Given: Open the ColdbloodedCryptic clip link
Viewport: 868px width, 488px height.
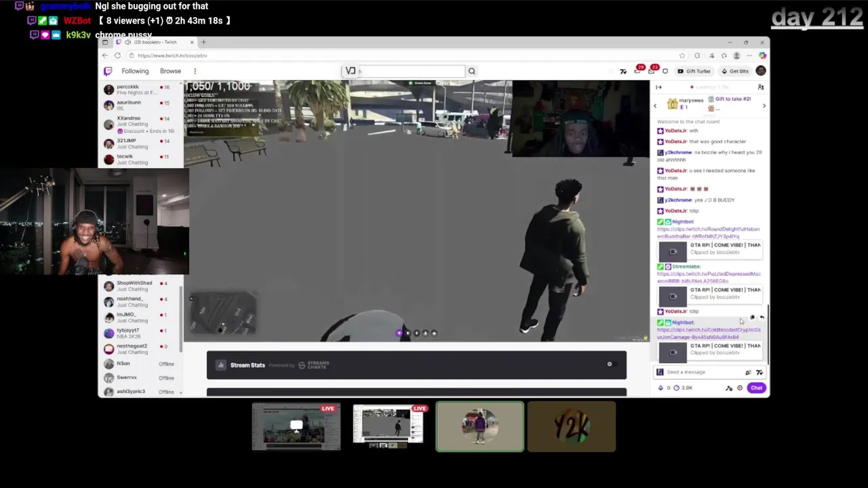Looking at the screenshot, I should [709, 333].
